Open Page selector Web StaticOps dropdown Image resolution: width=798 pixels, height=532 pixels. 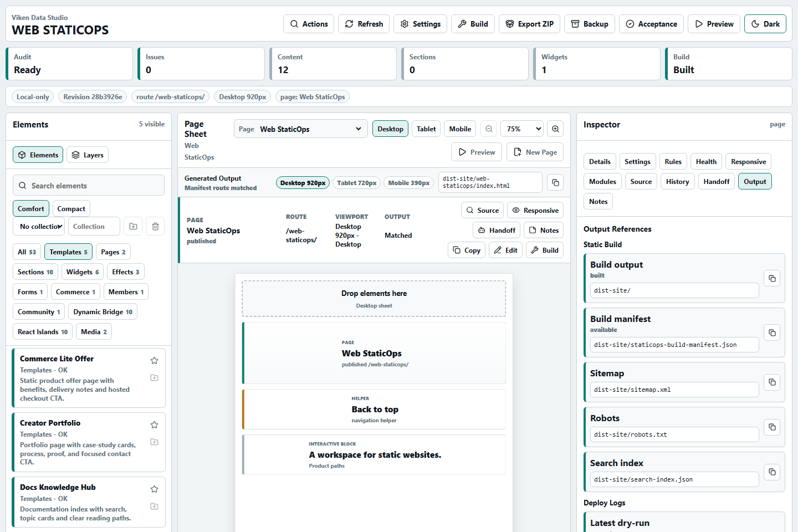301,129
